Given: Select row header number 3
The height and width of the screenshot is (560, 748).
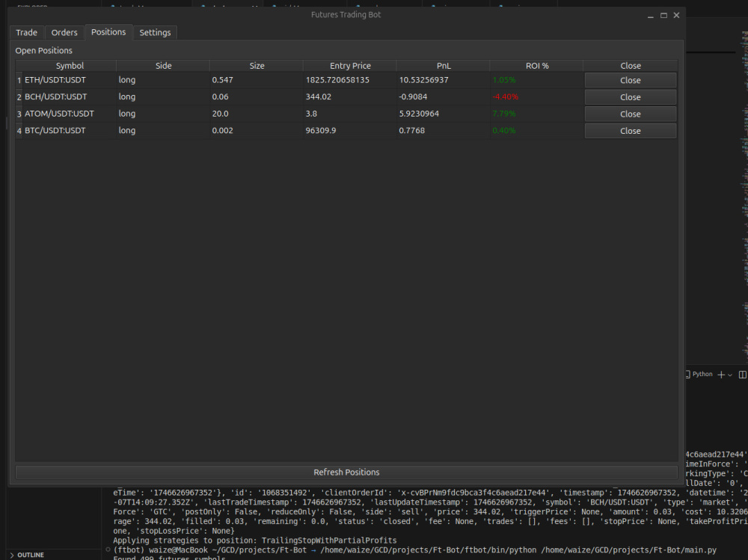Looking at the screenshot, I should pyautogui.click(x=19, y=114).
